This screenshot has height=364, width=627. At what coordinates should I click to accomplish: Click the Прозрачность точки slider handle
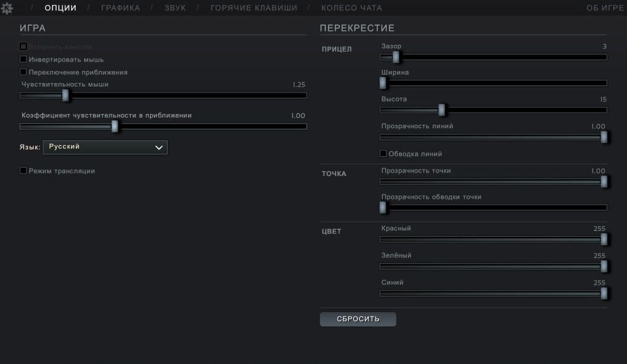click(604, 182)
